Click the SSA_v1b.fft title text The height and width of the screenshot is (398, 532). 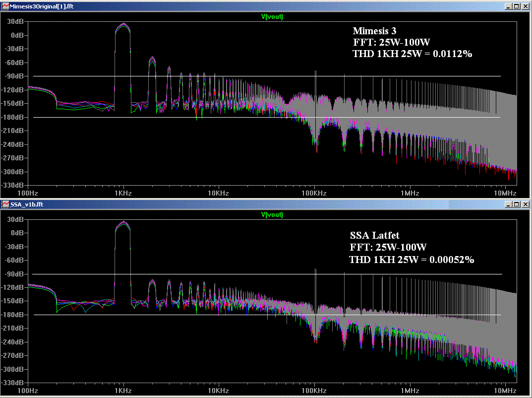coord(27,204)
